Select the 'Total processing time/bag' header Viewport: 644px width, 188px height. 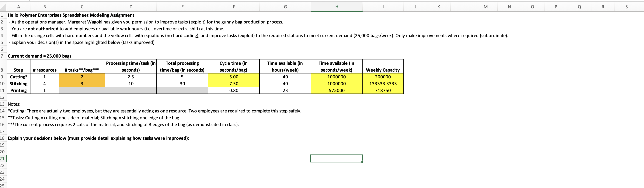(183, 67)
